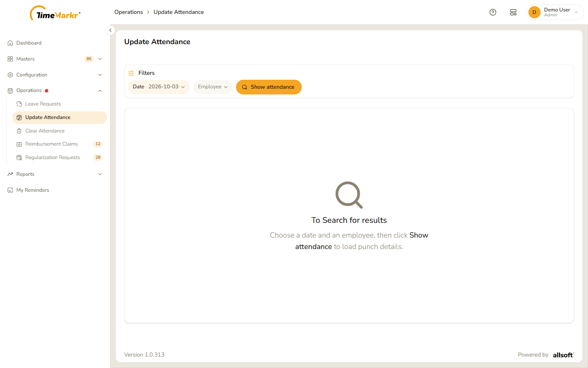The height and width of the screenshot is (368, 588).
Task: Open Reimbursement Claims page
Action: pyautogui.click(x=60, y=144)
